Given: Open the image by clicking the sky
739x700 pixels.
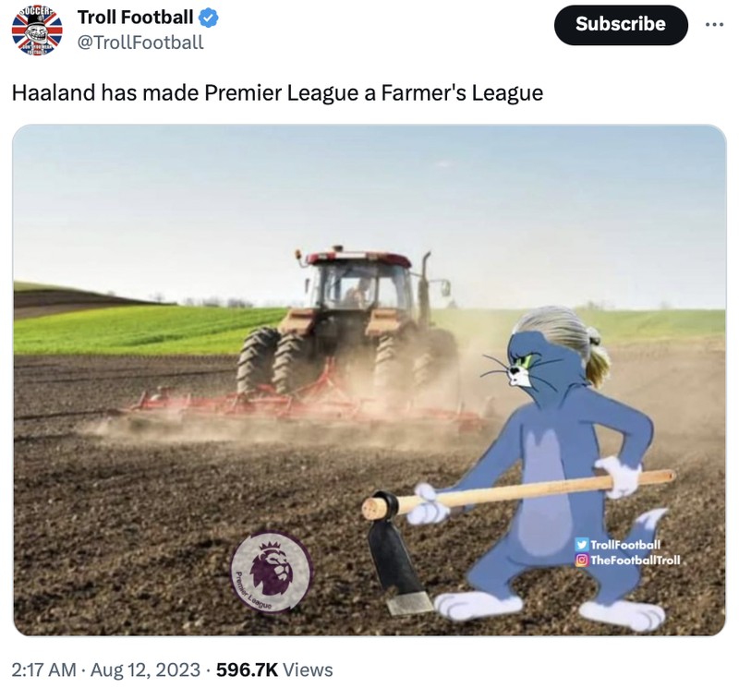Looking at the screenshot, I should (369, 198).
